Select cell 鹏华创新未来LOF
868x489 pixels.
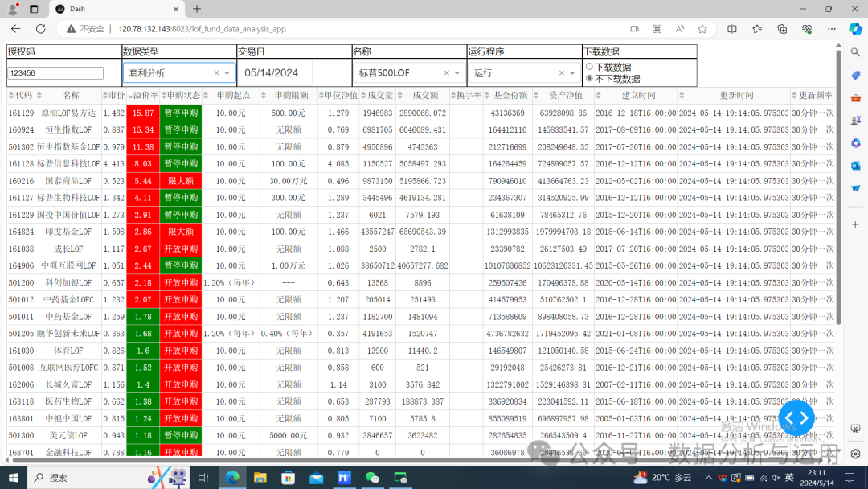[x=68, y=334]
